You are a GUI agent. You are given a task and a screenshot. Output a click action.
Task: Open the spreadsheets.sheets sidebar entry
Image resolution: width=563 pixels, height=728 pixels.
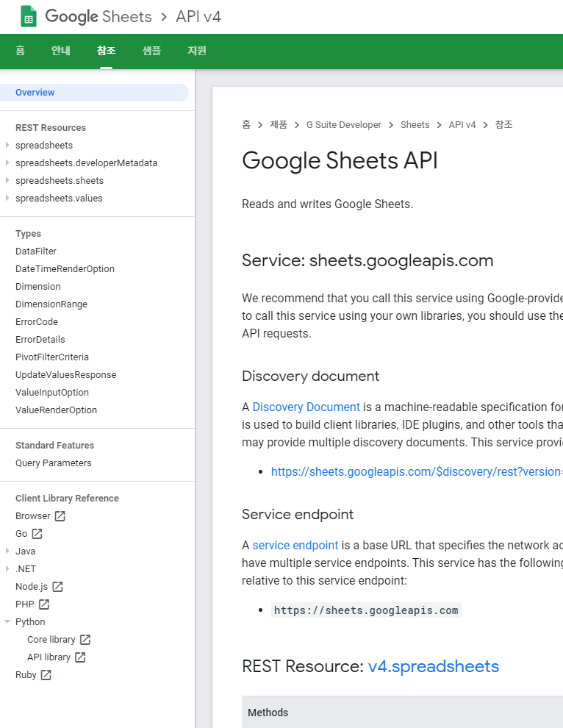[60, 181]
